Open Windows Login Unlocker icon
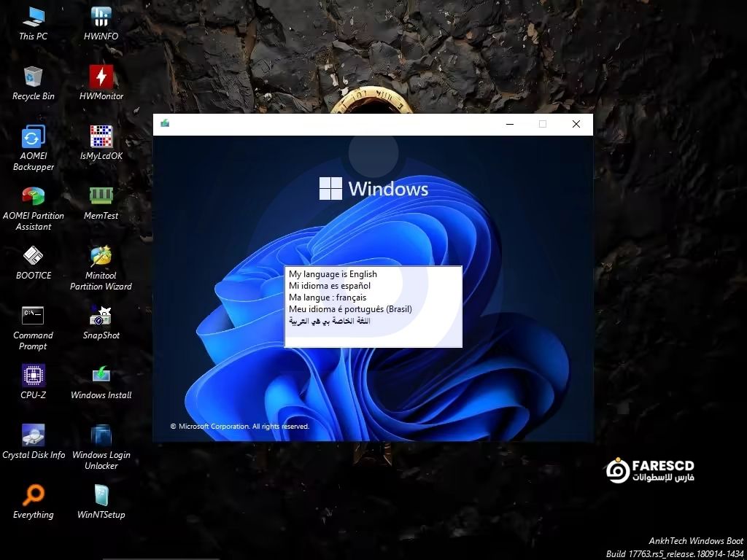Viewport: 747px width, 560px height. (101, 435)
